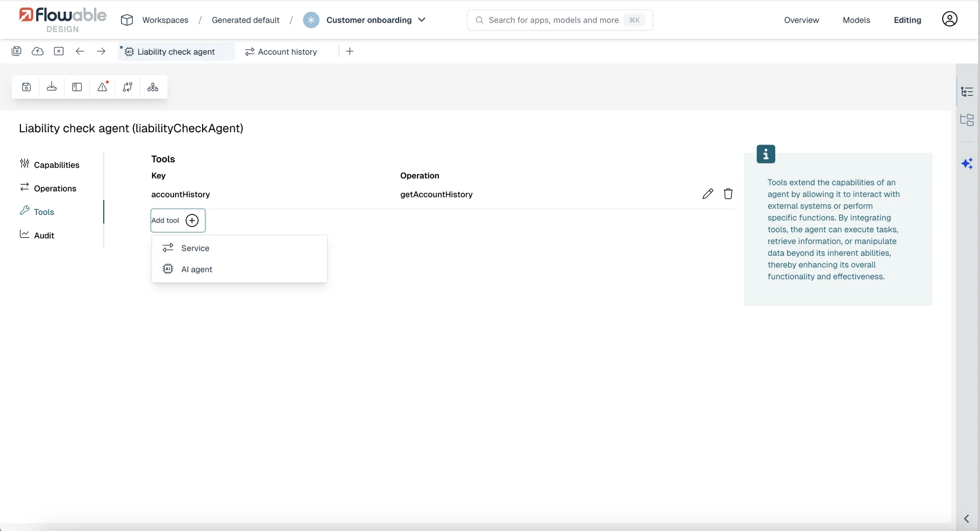The image size is (980, 531).
Task: Select the Tools section
Action: tap(37, 211)
